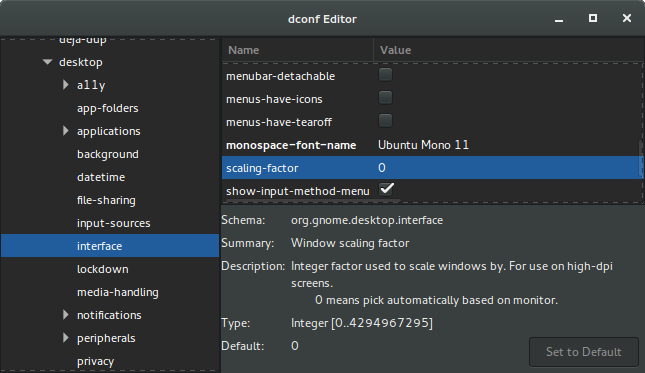Select the privacy tree item
This screenshot has width=645, height=373.
(95, 361)
